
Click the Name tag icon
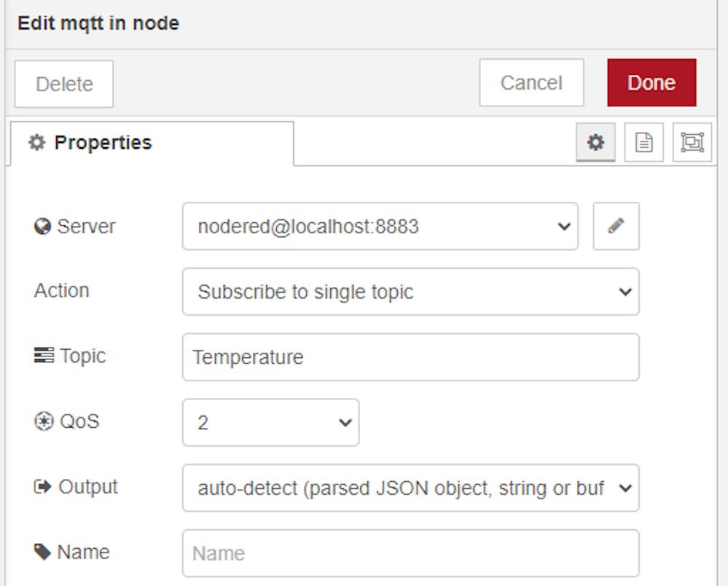point(42,552)
